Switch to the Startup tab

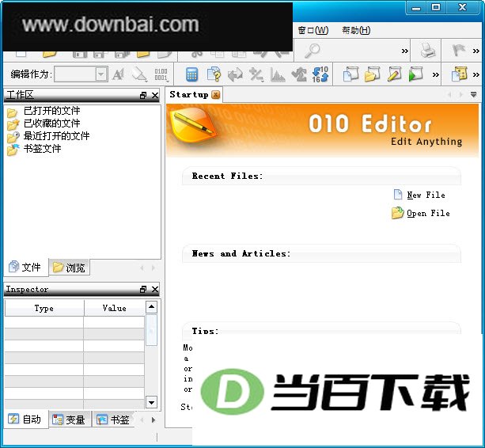click(x=188, y=94)
